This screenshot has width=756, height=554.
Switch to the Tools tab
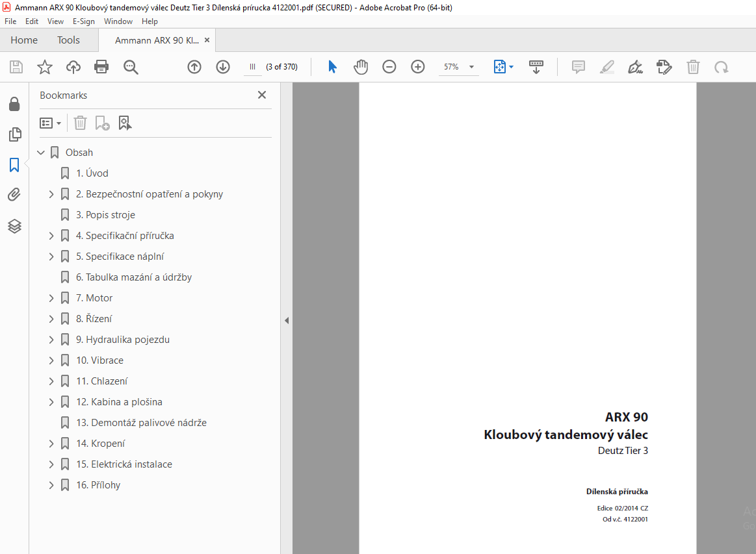[x=68, y=40]
